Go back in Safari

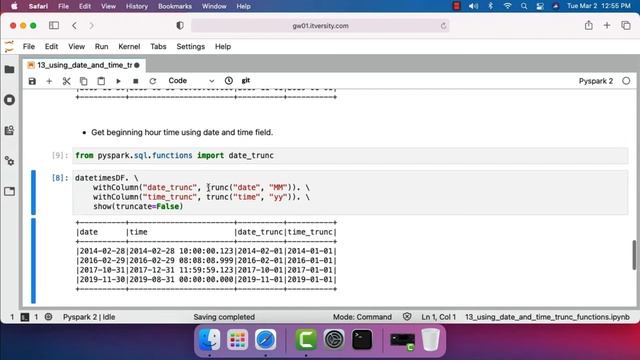[74, 25]
